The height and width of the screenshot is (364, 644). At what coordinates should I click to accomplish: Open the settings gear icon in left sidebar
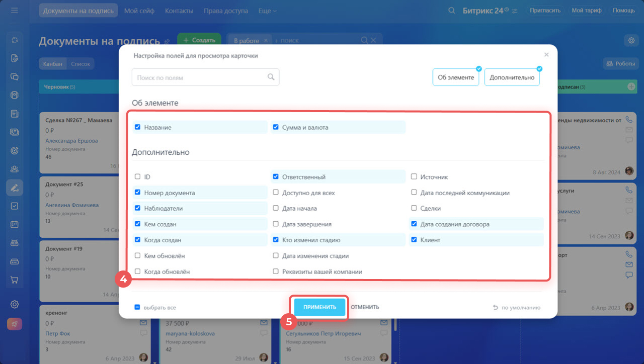pos(15,304)
